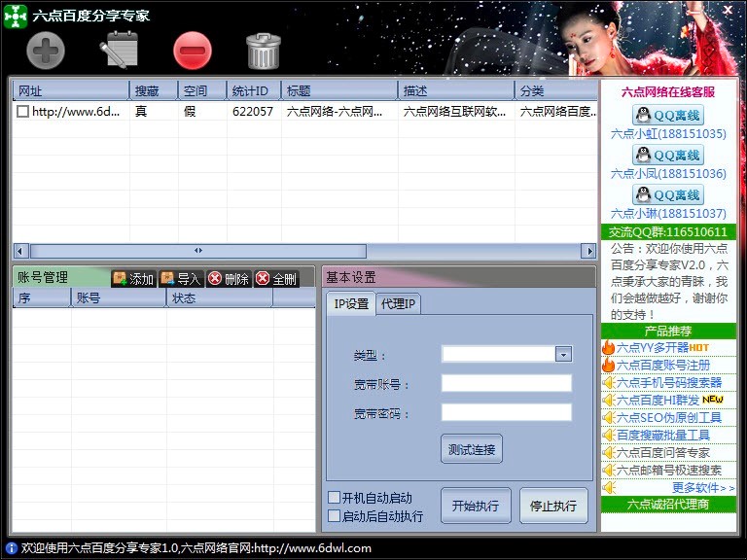Click flame icon beside 六点百度账号注册
Screen dimensions: 747x560
click(x=608, y=365)
